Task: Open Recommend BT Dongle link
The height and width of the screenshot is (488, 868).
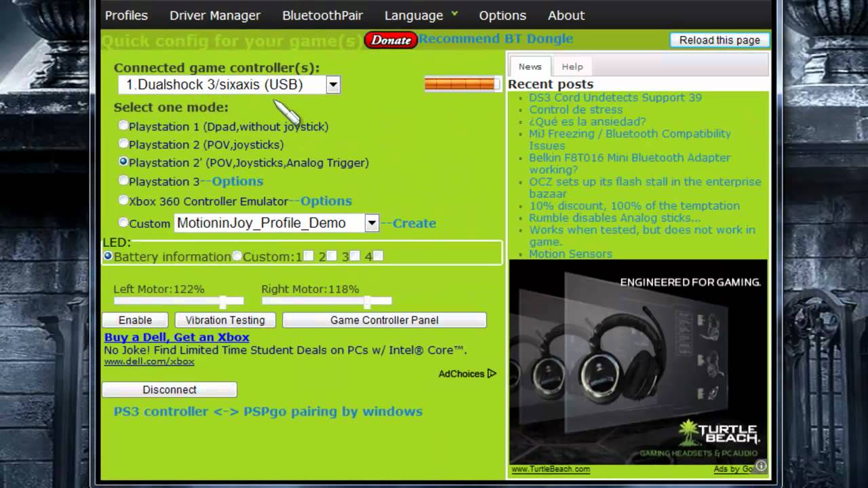Action: pyautogui.click(x=496, y=39)
